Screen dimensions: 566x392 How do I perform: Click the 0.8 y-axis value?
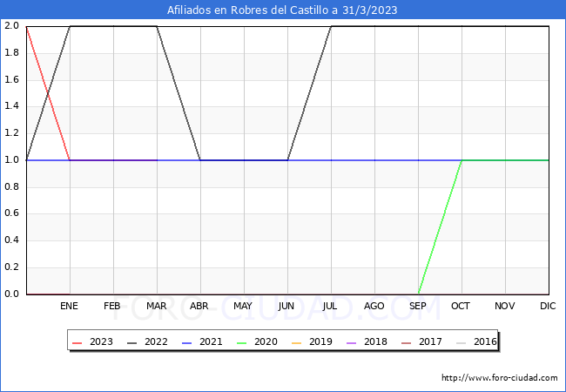(11, 186)
